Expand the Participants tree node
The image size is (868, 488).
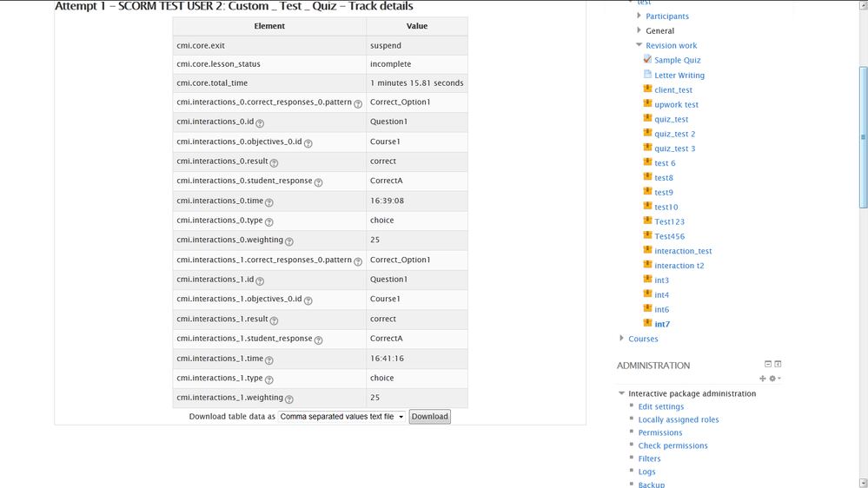point(639,16)
